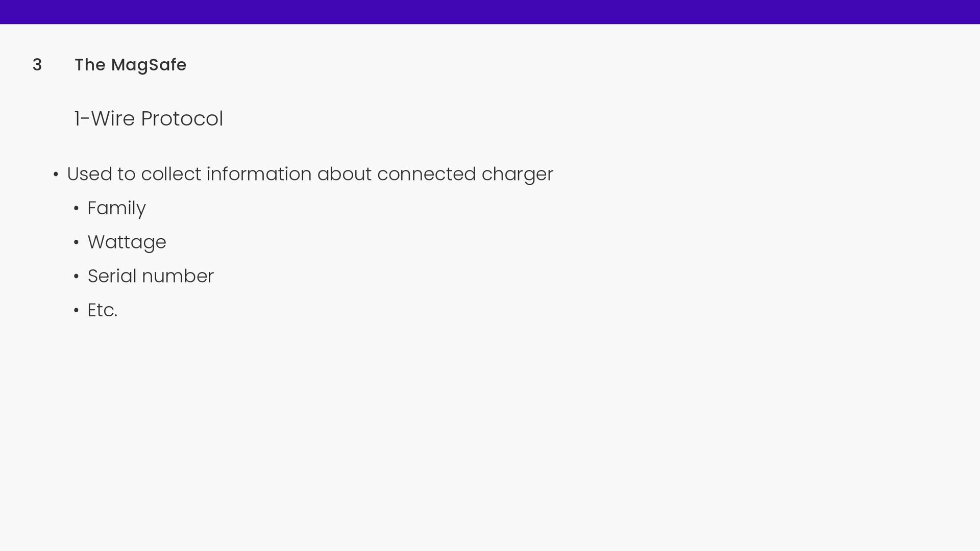Select the slide number 3

tap(37, 65)
